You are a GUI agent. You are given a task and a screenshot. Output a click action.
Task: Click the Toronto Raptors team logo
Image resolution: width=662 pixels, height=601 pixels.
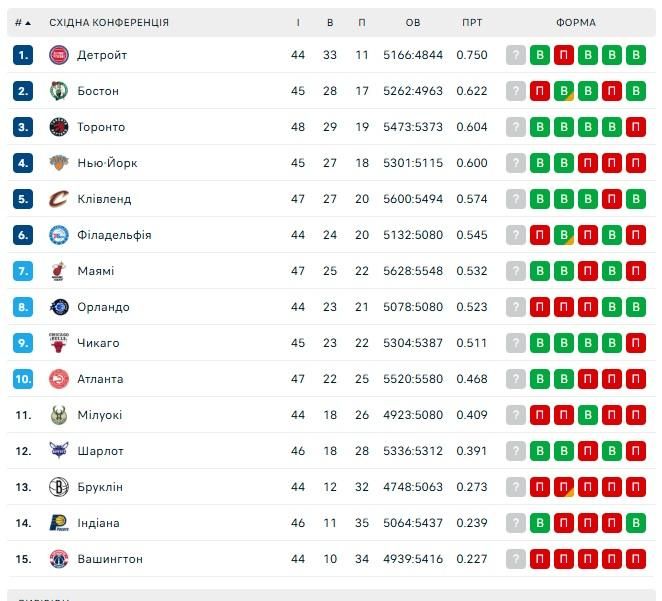tap(58, 127)
